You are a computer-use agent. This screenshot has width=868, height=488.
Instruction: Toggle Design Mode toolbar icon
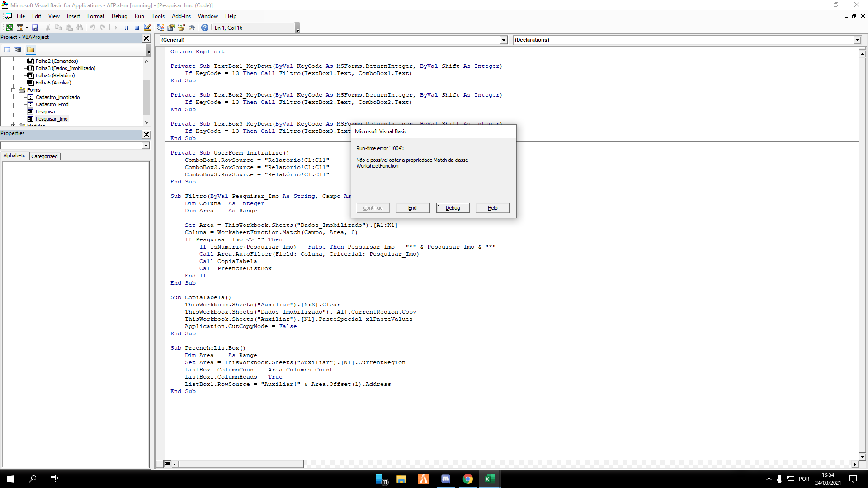(x=147, y=28)
